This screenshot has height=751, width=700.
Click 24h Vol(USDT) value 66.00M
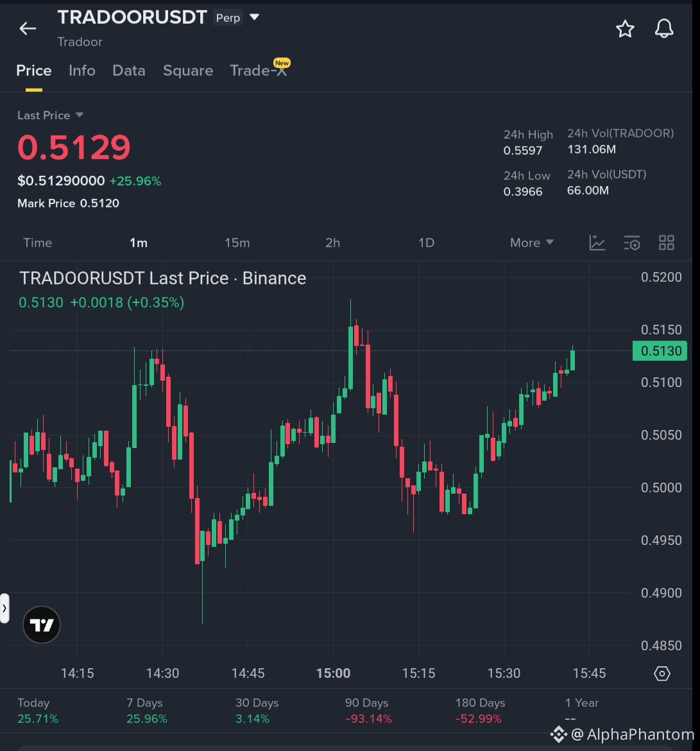[588, 191]
